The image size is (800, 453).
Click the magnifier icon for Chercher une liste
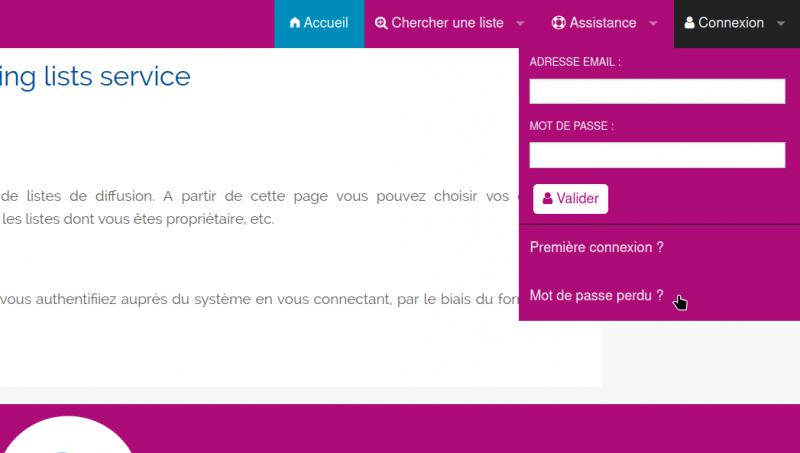click(x=381, y=23)
